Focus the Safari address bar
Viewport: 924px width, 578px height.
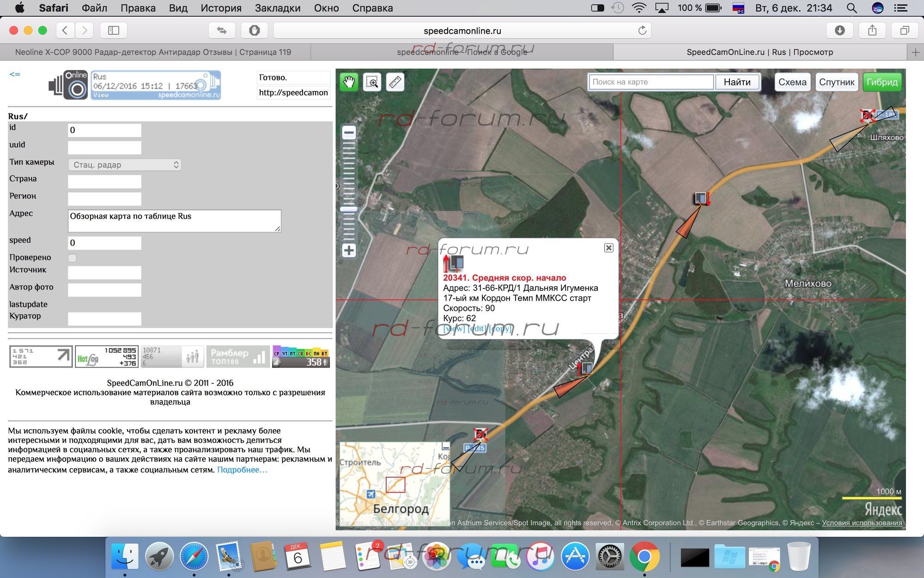pos(462,31)
